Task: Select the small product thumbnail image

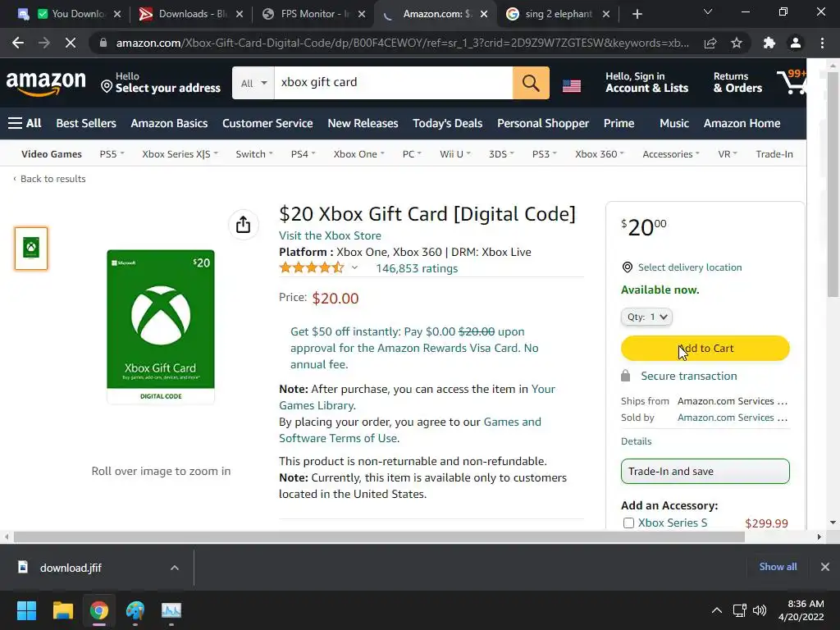Action: click(31, 248)
